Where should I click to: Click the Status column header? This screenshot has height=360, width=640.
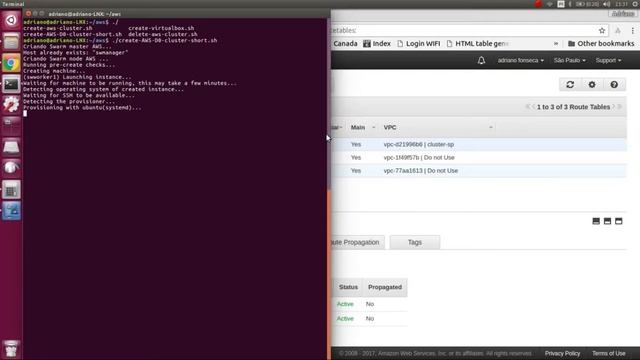click(348, 287)
